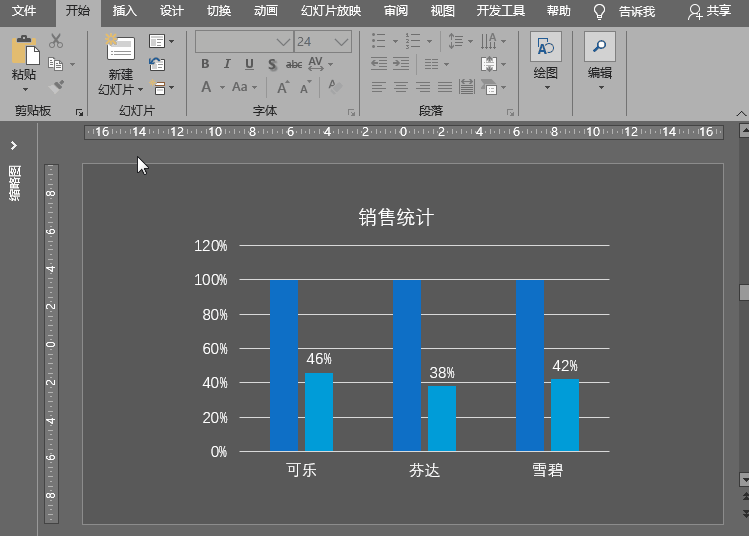Switch to the Animations (动画) tab
This screenshot has width=749, height=536.
click(266, 11)
